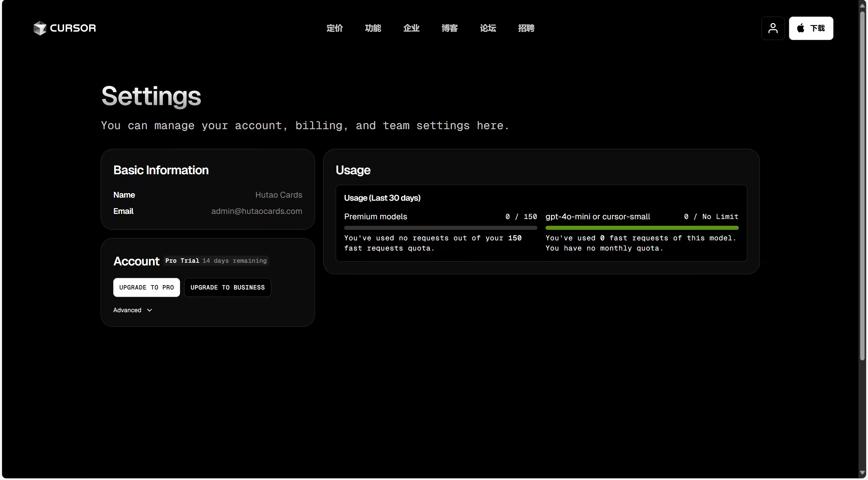Open the 定价 pricing menu item

[334, 28]
